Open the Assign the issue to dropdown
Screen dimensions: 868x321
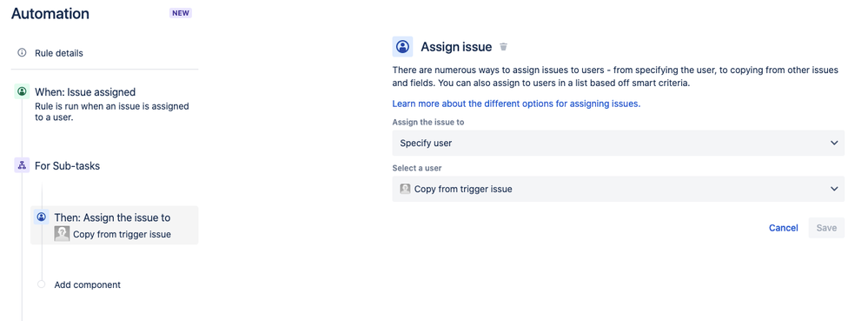tap(619, 143)
